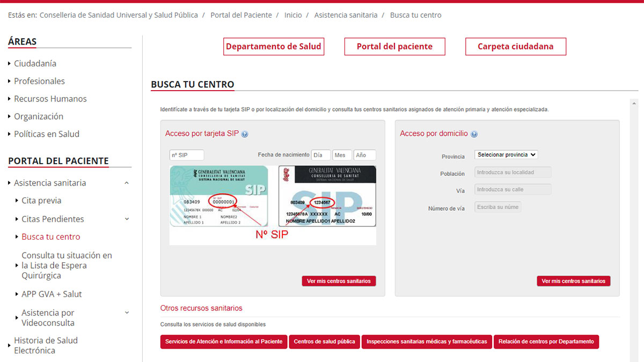Click the scrollbar up arrow in content panel
The image size is (644, 362).
pos(634,103)
